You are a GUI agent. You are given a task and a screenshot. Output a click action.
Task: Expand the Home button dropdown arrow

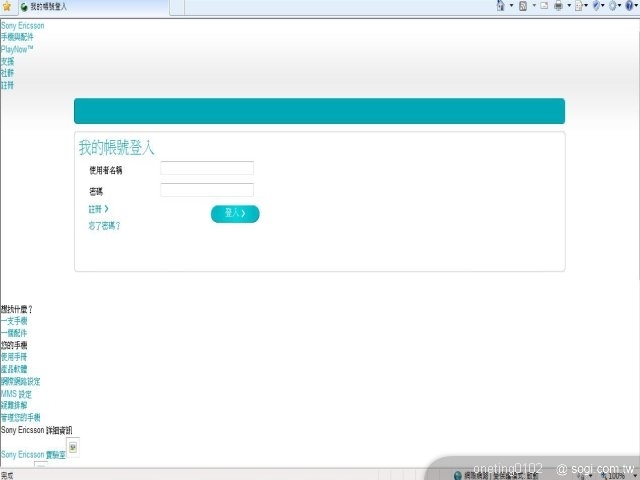pos(511,6)
